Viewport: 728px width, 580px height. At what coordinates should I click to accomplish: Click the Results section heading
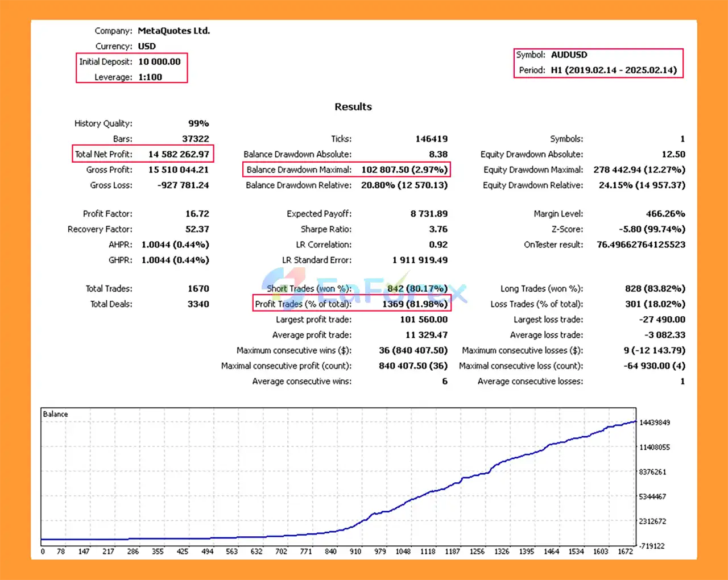[353, 106]
